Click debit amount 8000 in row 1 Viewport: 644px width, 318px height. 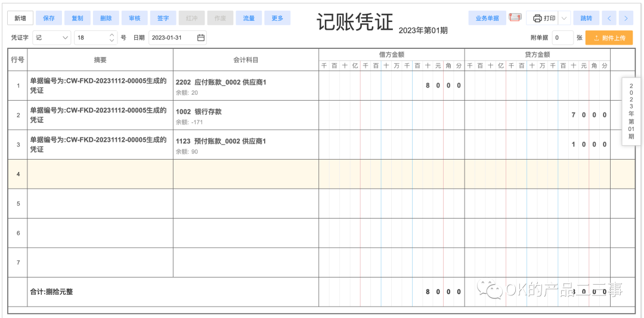[x=443, y=86]
